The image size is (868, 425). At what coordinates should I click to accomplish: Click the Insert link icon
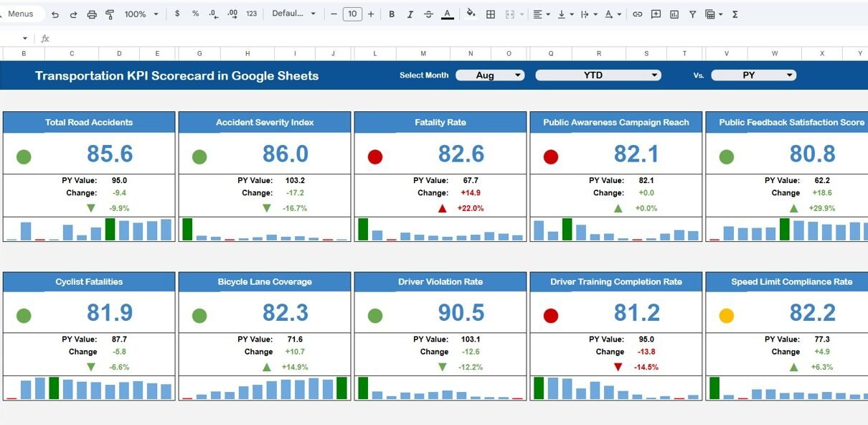point(637,14)
